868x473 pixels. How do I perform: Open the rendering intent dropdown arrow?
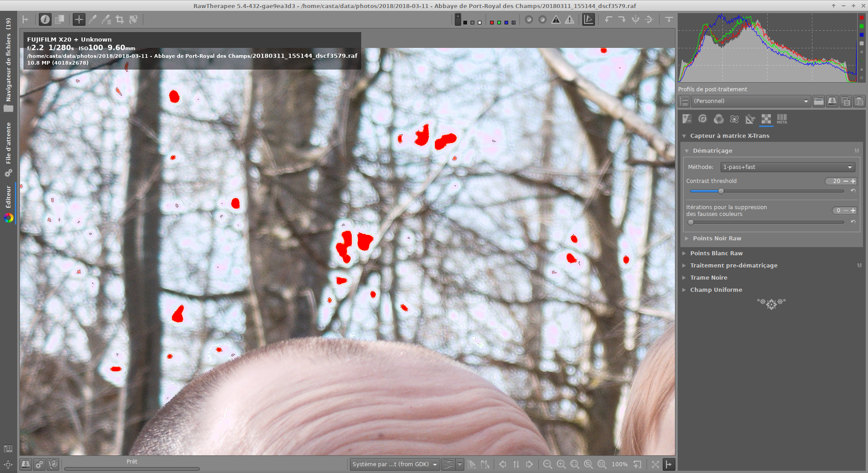pyautogui.click(x=460, y=464)
